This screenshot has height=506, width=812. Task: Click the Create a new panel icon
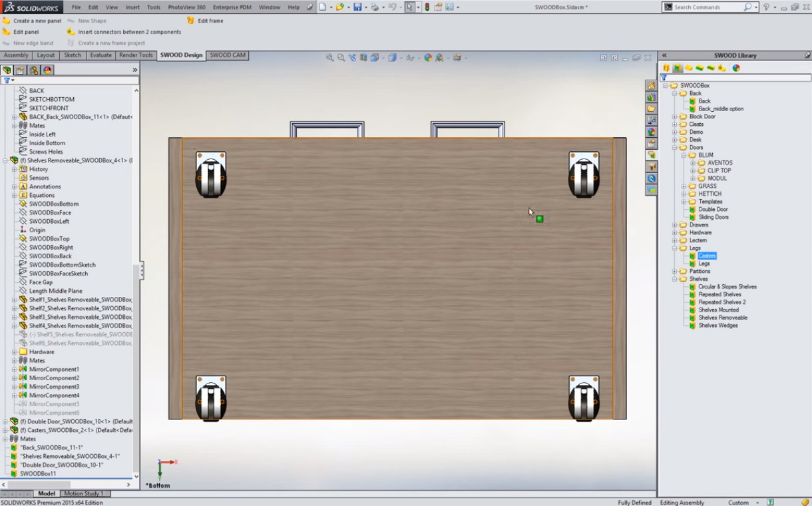point(7,21)
